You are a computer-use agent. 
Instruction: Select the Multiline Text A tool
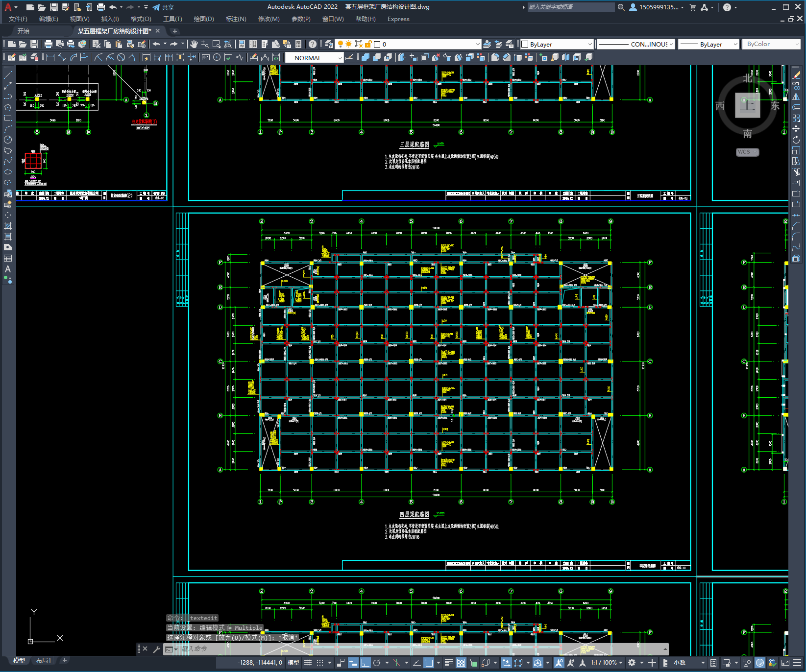pos(8,269)
